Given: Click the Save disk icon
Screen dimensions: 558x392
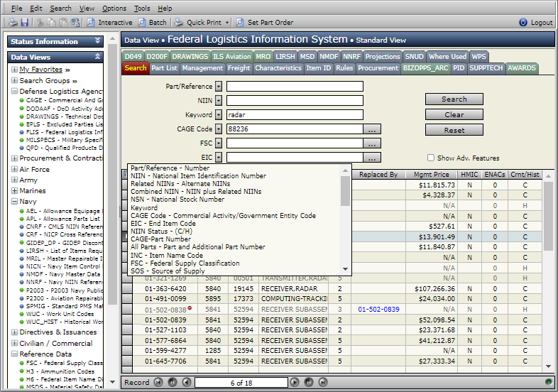Looking at the screenshot, I should (25, 23).
